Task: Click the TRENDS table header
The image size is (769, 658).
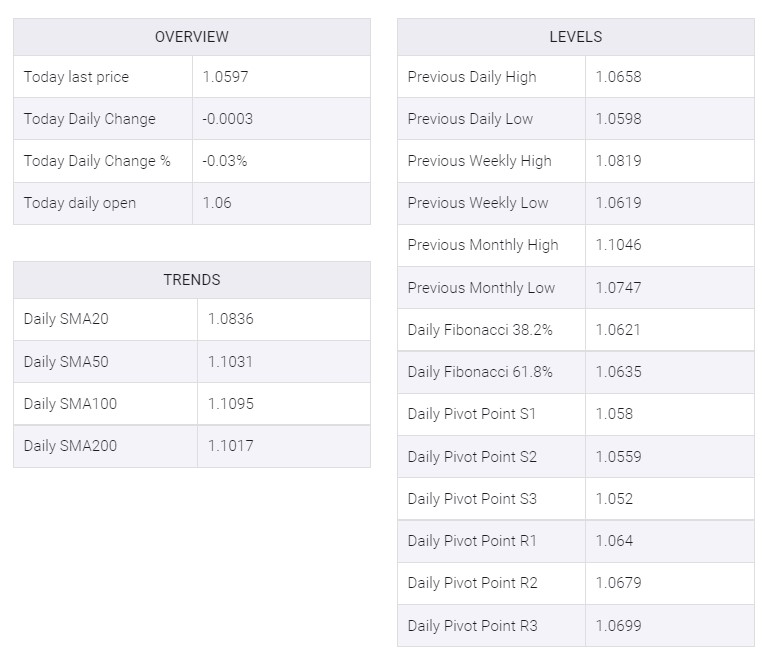Action: [x=192, y=280]
